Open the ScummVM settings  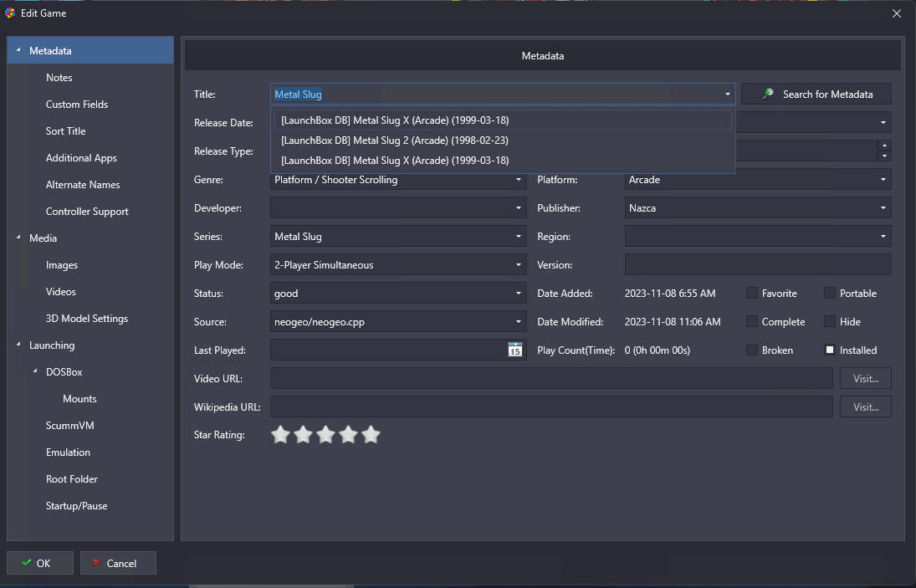point(70,426)
